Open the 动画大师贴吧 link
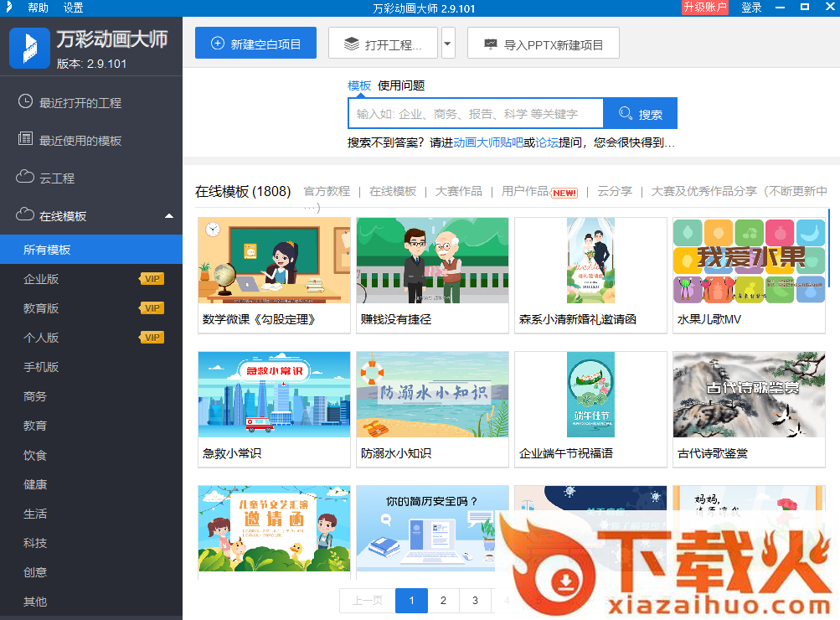Screen dimensions: 840x620 [x=487, y=143]
